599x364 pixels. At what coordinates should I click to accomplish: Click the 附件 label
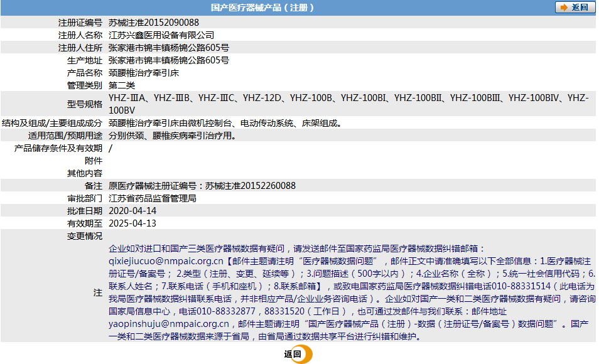point(94,161)
